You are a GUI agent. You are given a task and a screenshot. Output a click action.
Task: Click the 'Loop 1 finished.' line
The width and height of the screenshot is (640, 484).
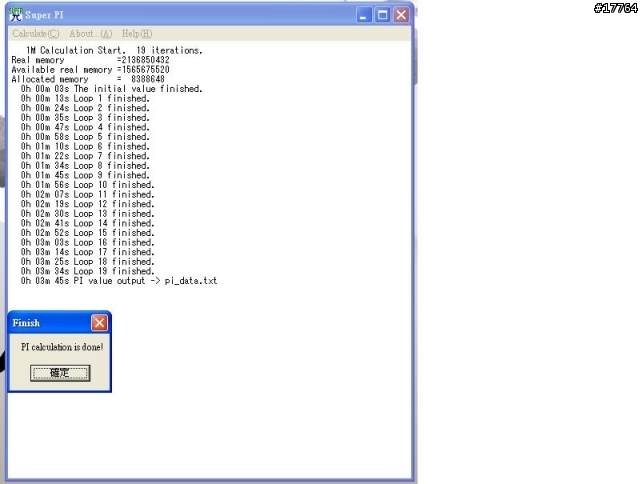tap(85, 98)
